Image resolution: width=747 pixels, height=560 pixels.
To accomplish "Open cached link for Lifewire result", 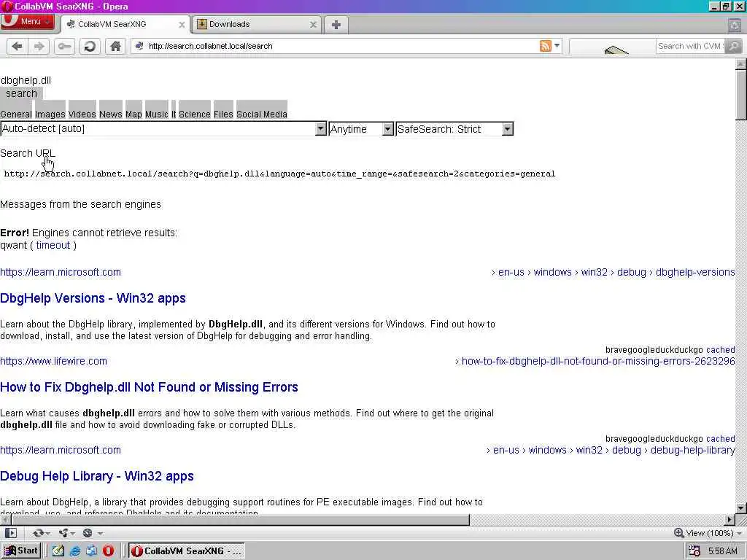I will point(720,439).
